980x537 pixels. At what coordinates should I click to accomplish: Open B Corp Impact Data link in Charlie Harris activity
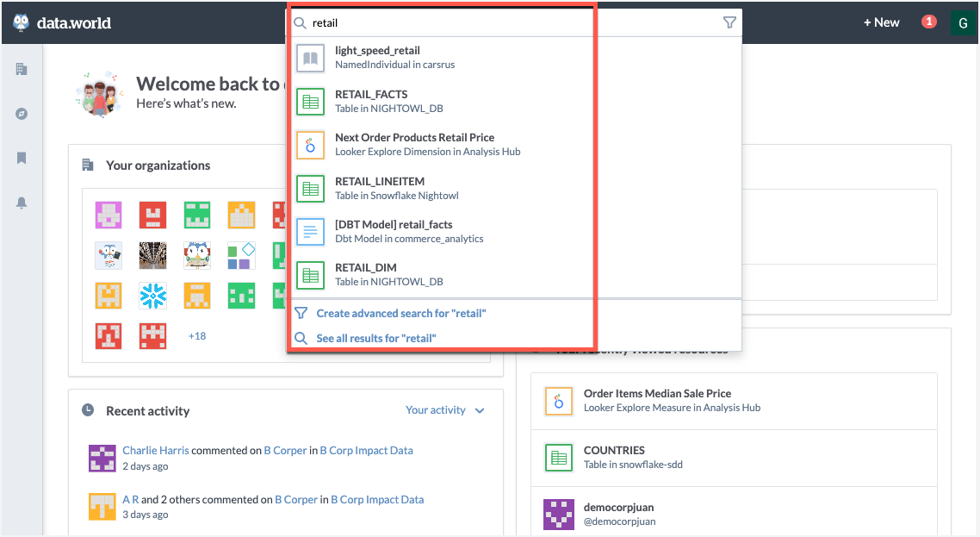366,450
